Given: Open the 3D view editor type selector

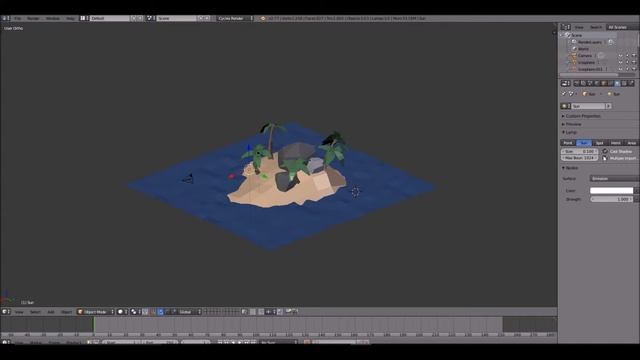Looking at the screenshot, I should click(6, 312).
